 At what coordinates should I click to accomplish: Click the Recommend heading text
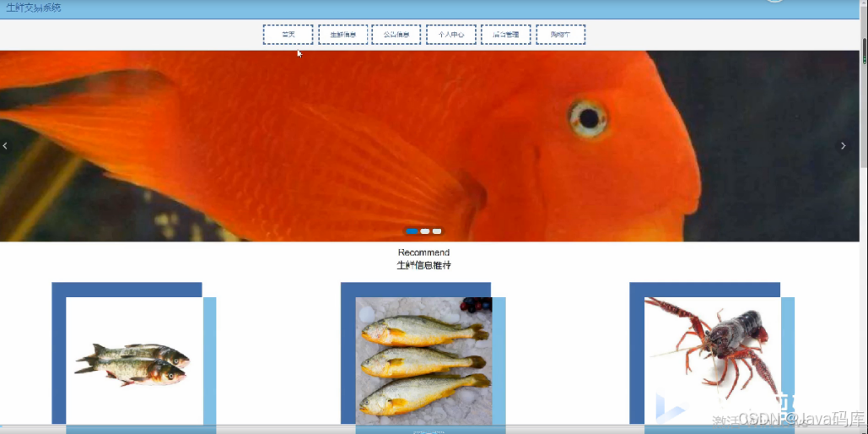424,252
